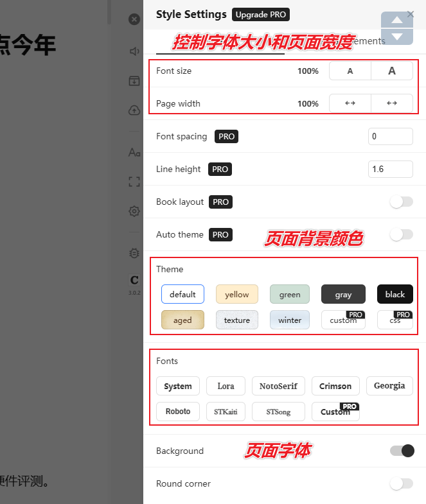This screenshot has height=504, width=426.
Task: Select the Lora font
Action: click(226, 386)
